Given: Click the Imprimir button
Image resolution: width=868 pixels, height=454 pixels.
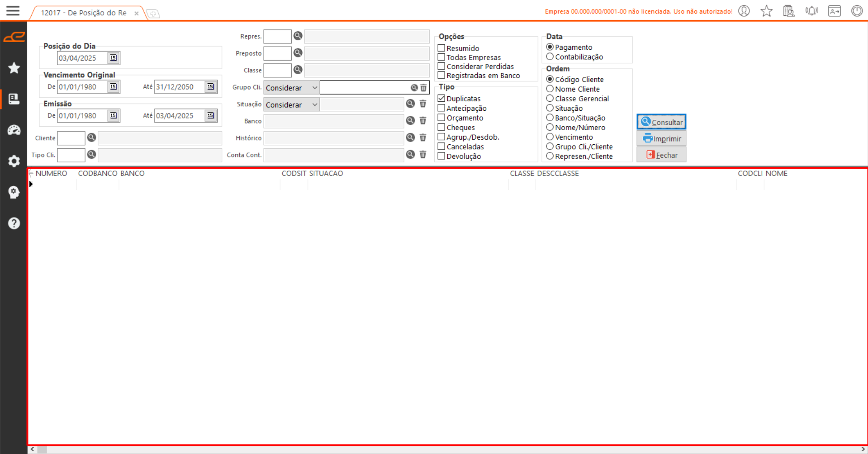Looking at the screenshot, I should (x=661, y=138).
